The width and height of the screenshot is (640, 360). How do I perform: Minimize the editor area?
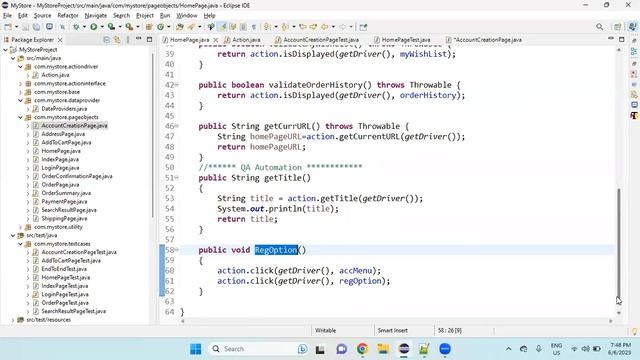(611, 39)
